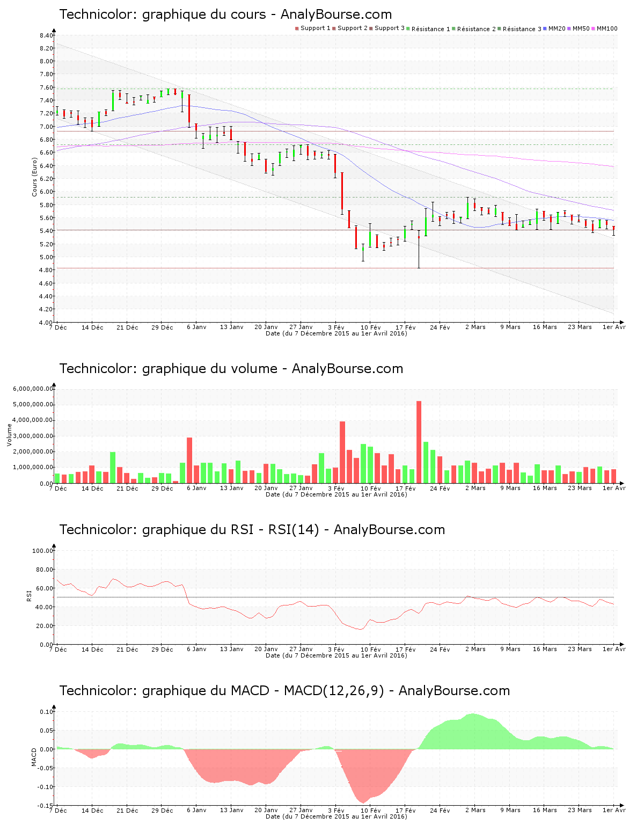Click the 'MACD' y-axis label
The image size is (644, 832).
34,757
